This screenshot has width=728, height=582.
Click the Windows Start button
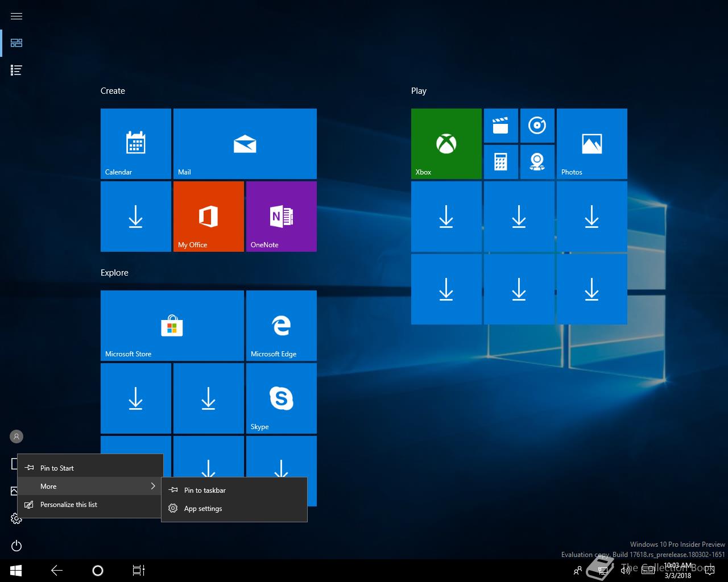click(16, 571)
